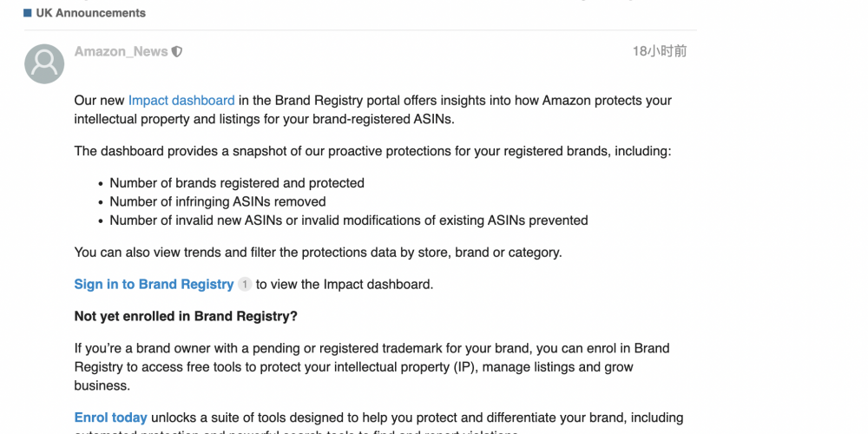Follow the Enrol today link

111,418
